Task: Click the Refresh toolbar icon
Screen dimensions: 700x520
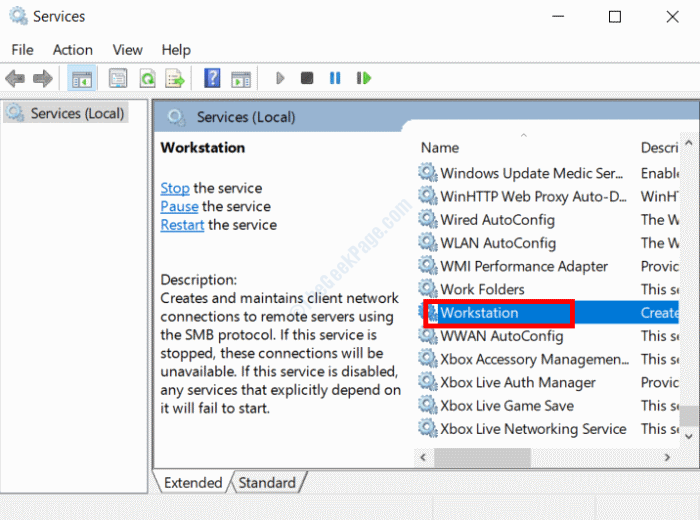Action: click(x=147, y=78)
